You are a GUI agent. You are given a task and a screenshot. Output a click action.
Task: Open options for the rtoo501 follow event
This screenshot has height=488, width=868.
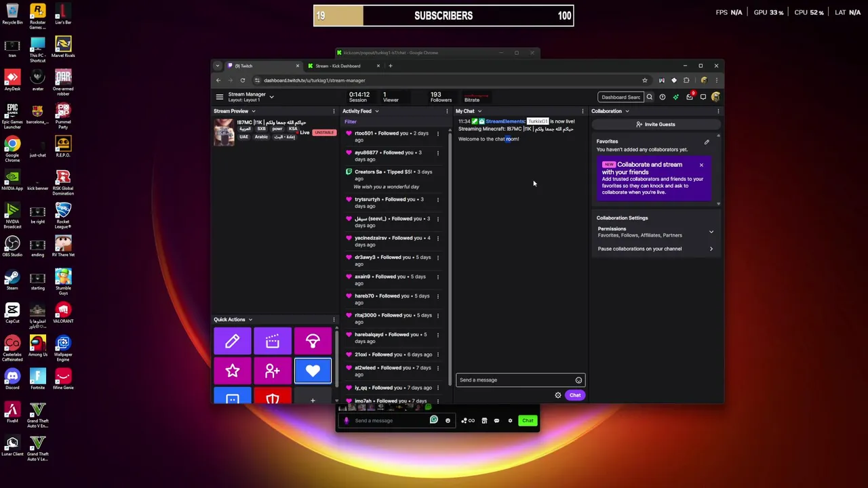437,134
